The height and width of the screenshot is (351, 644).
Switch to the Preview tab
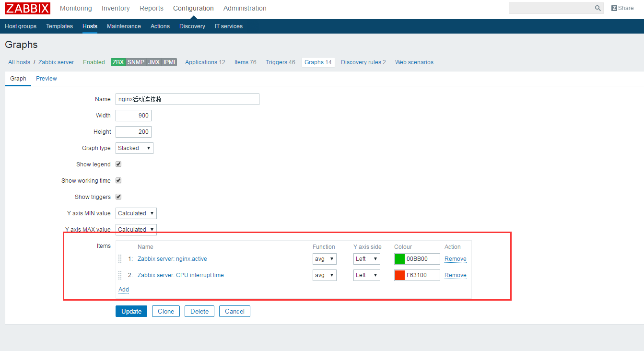click(x=47, y=79)
